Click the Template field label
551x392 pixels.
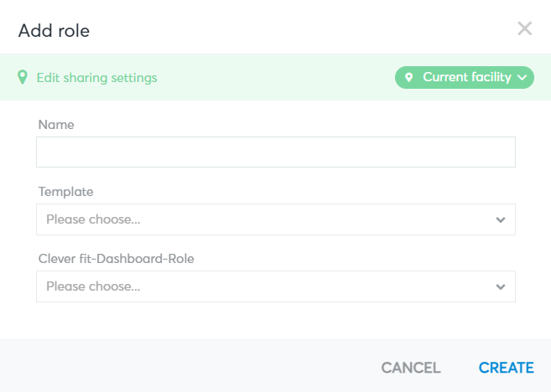(x=65, y=192)
